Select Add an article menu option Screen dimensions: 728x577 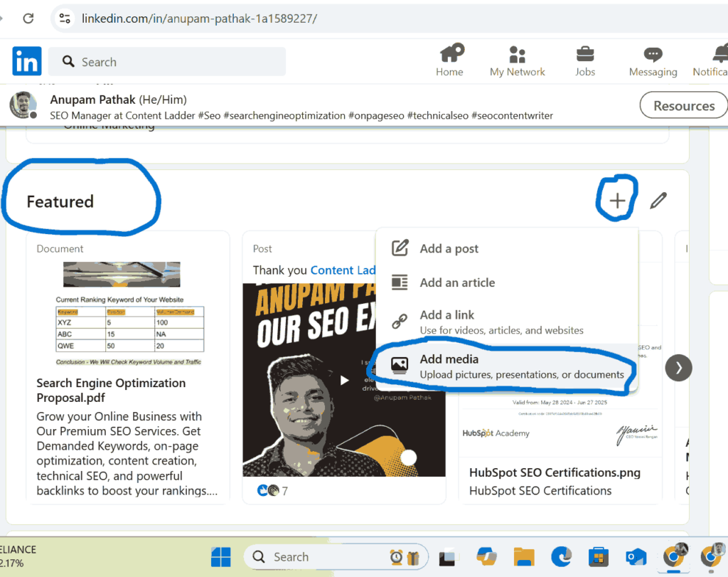[x=457, y=282]
